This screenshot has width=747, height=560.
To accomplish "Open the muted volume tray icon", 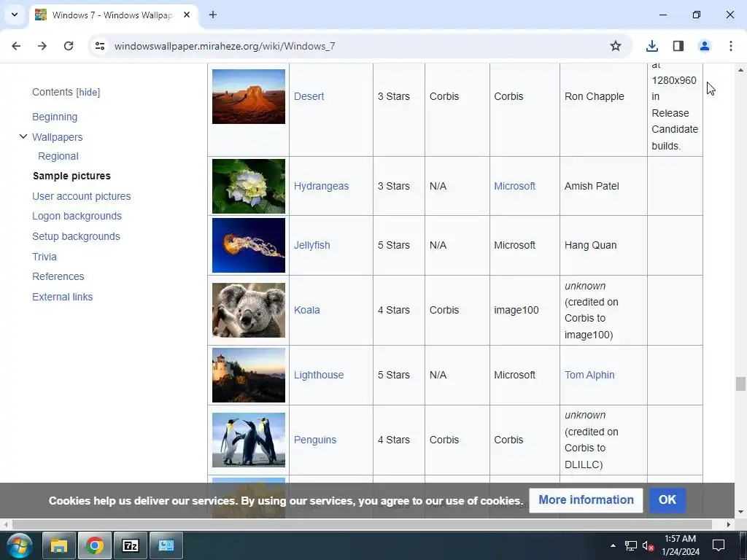I will point(648,545).
